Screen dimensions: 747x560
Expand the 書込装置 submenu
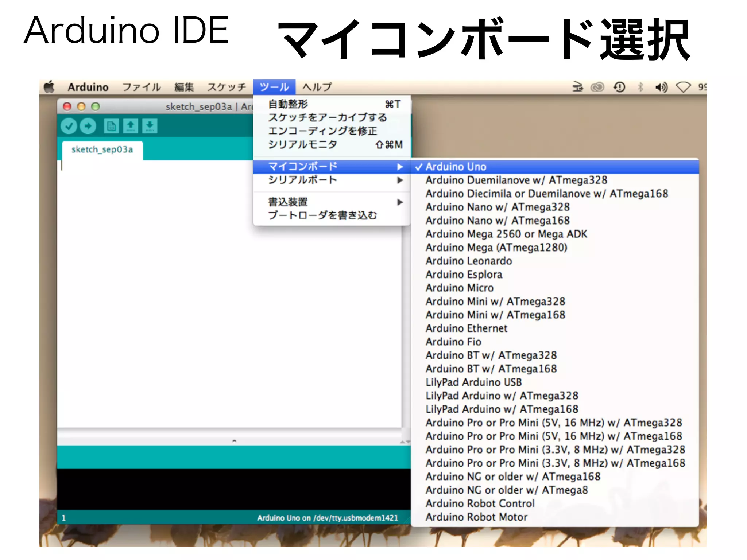[x=332, y=202]
